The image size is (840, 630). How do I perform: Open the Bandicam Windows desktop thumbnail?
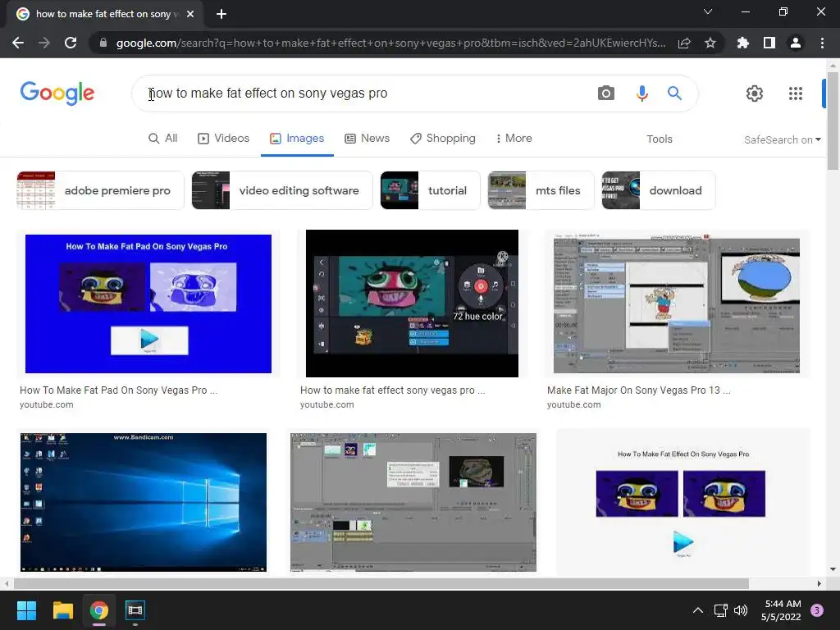pos(143,502)
